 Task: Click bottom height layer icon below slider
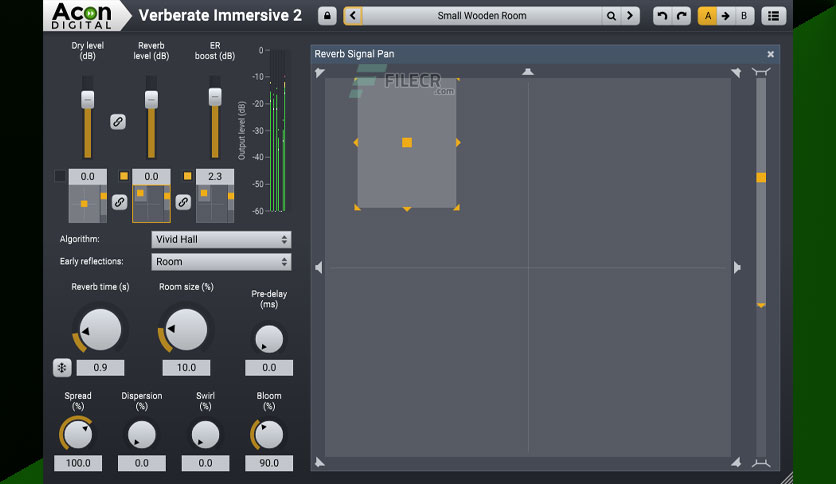[761, 463]
